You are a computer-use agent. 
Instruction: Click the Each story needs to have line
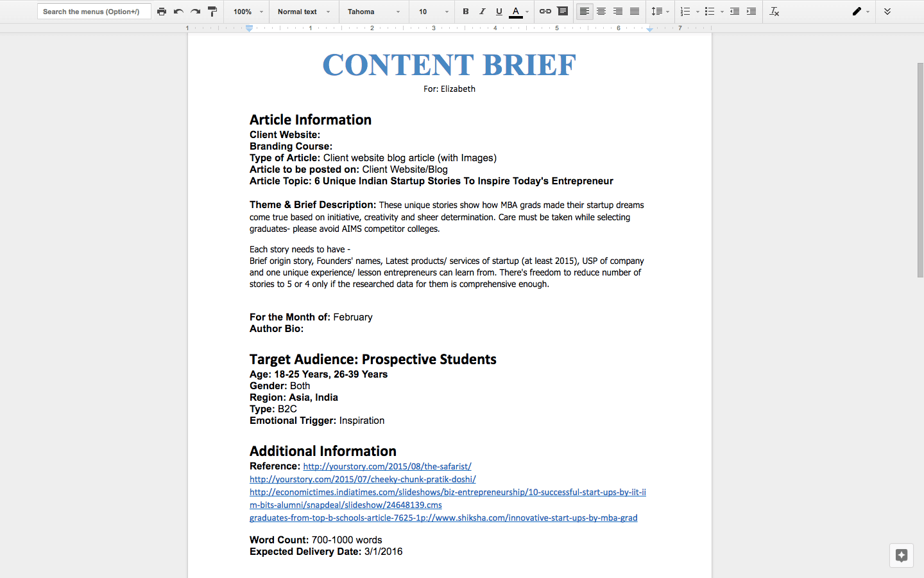pyautogui.click(x=300, y=249)
